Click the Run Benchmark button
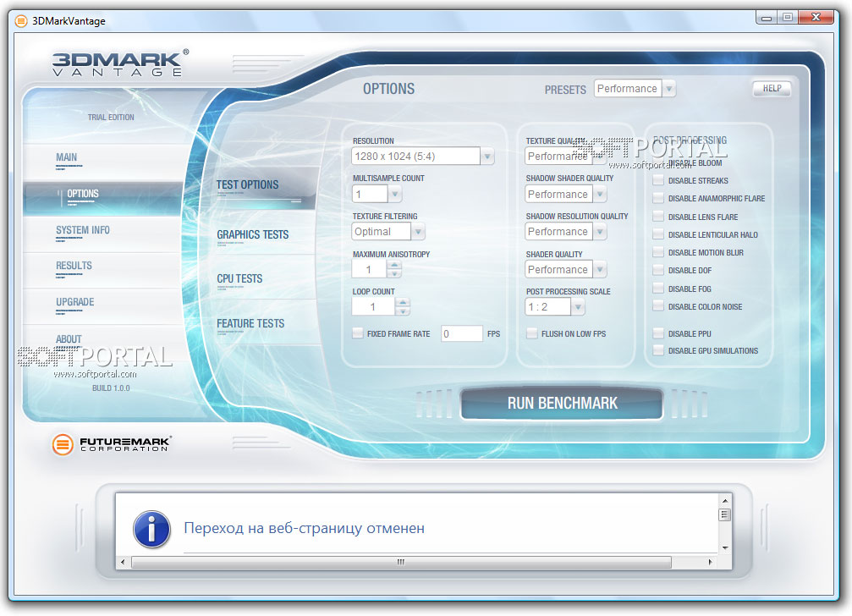Image resolution: width=852 pixels, height=616 pixels. pos(563,403)
